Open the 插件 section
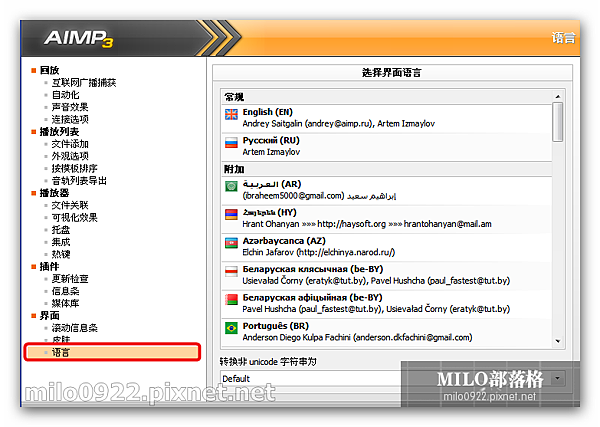 pos(49,266)
